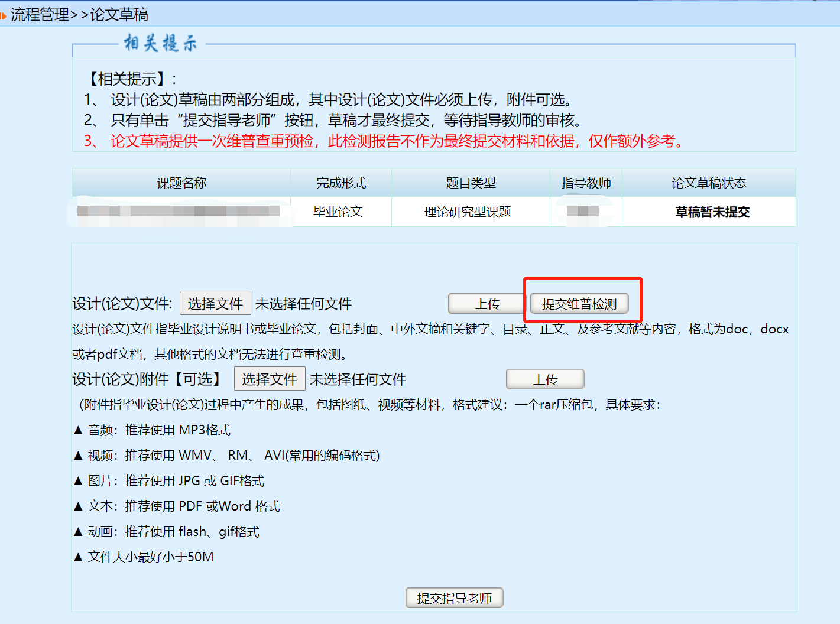Select the 题目类型 column header

tap(471, 183)
